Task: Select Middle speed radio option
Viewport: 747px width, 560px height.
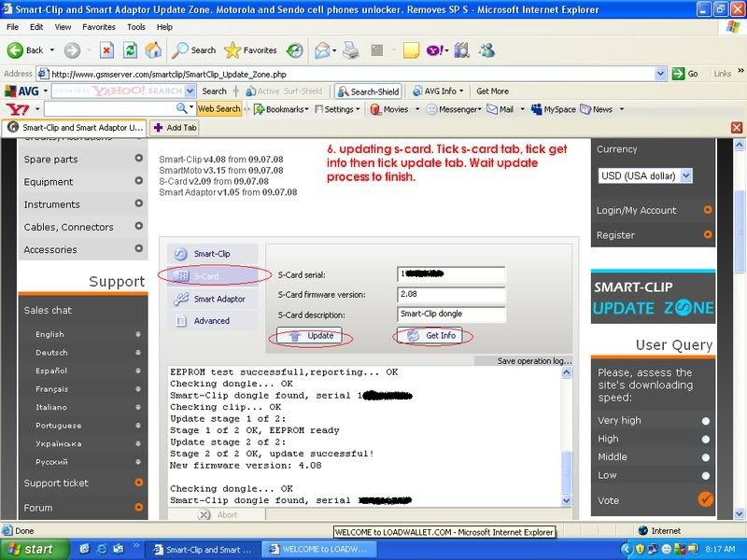Action: tap(706, 457)
